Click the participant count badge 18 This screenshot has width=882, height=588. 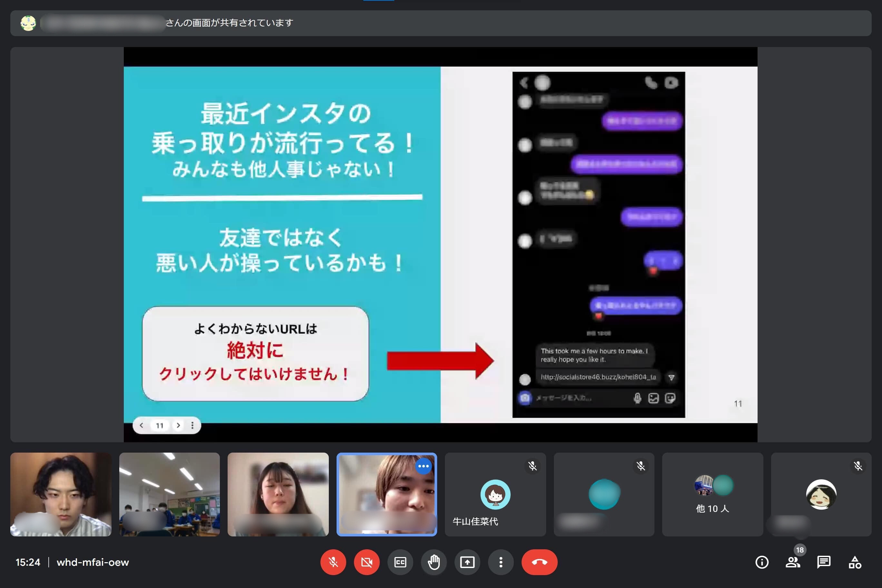tap(800, 550)
